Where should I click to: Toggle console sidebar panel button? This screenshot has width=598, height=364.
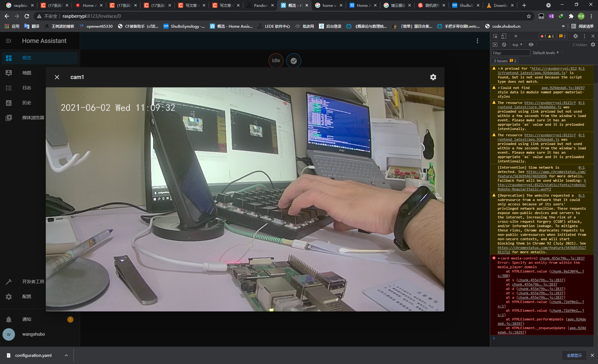pyautogui.click(x=495, y=44)
